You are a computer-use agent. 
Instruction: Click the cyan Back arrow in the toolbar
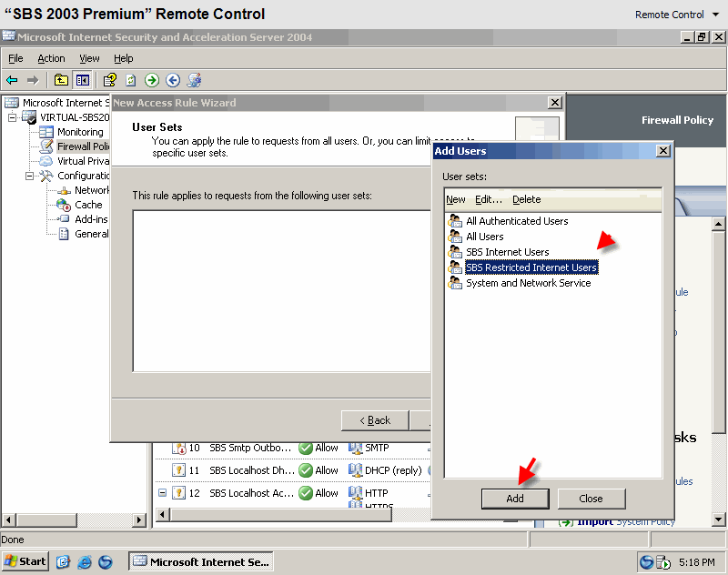(12, 80)
